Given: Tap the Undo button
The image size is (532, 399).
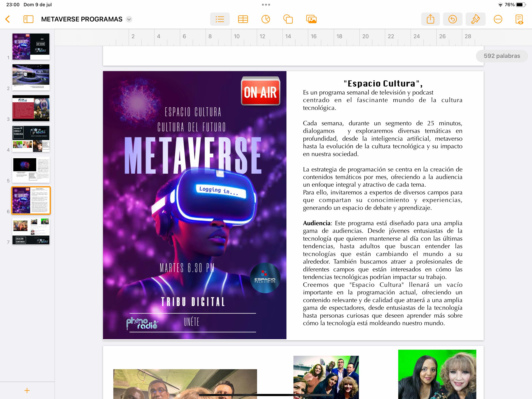Looking at the screenshot, I should pyautogui.click(x=452, y=19).
